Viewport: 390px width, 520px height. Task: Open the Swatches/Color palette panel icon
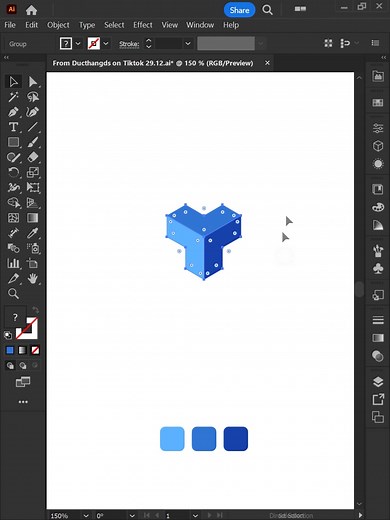[378, 207]
